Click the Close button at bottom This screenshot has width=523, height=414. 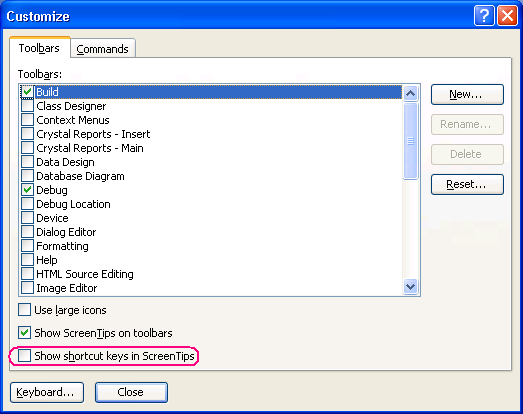[131, 392]
